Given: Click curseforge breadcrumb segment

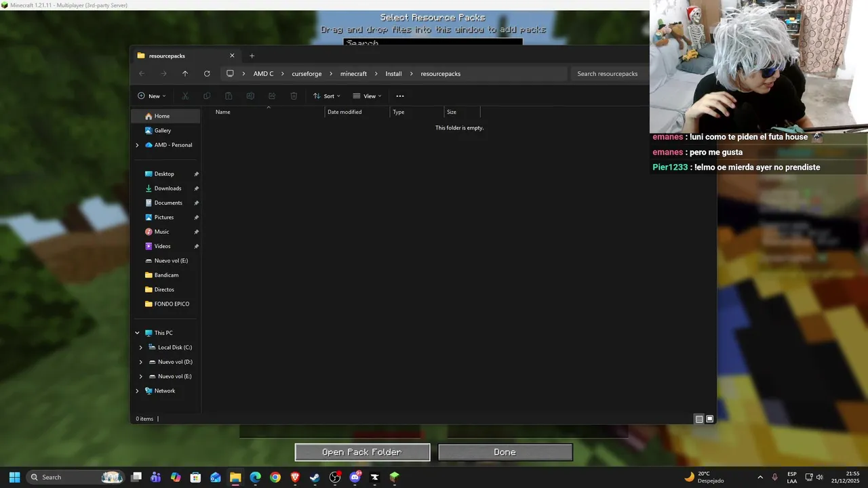Looking at the screenshot, I should (307, 73).
